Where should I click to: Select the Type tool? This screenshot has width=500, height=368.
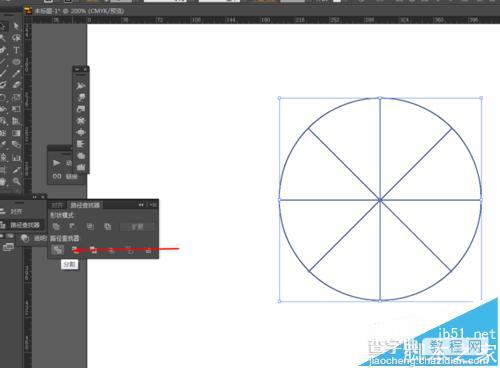pyautogui.click(x=16, y=50)
